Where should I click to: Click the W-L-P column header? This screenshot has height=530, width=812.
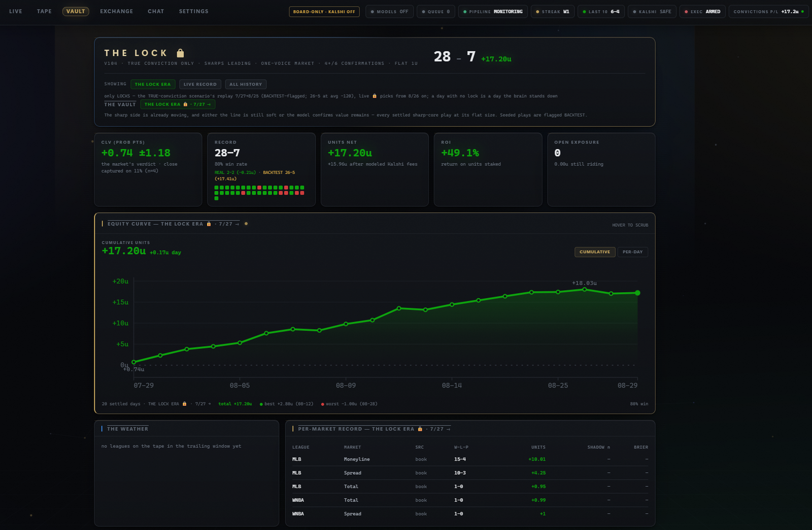pyautogui.click(x=461, y=447)
